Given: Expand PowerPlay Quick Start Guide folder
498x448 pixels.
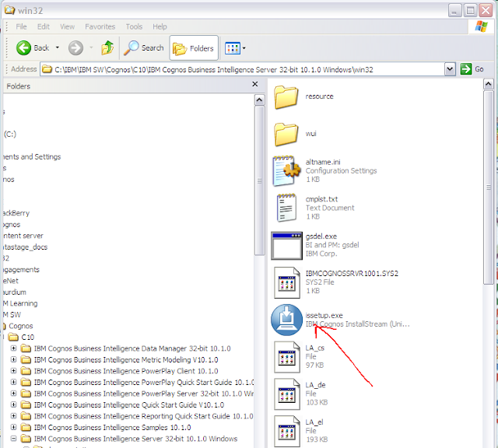Looking at the screenshot, I should point(13,382).
